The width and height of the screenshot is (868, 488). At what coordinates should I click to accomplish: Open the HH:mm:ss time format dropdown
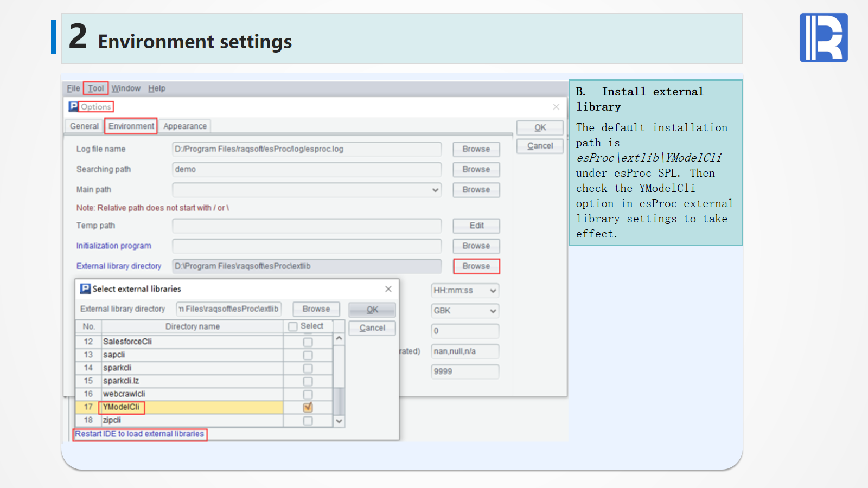pyautogui.click(x=493, y=291)
